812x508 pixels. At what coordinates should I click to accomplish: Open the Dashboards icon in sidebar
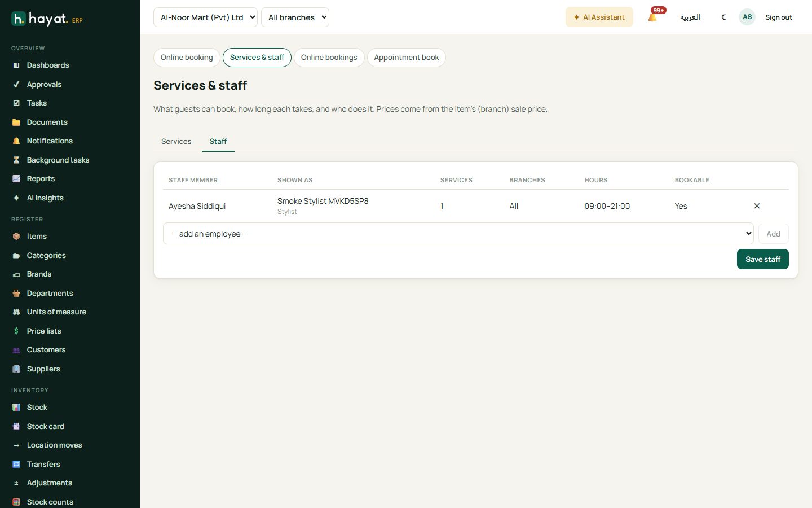[x=16, y=65]
